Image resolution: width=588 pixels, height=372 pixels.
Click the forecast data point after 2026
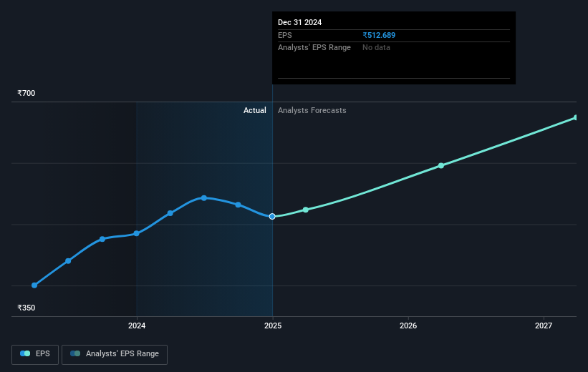pos(441,165)
